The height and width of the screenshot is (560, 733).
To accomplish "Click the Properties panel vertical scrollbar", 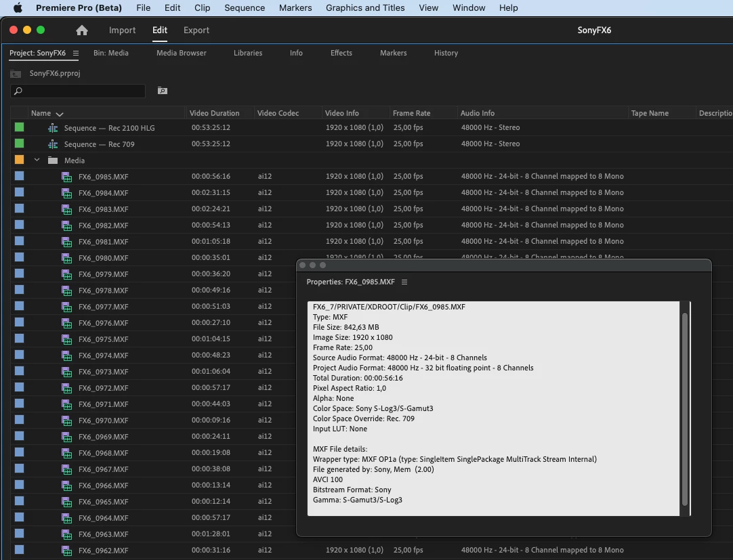I will 685,409.
